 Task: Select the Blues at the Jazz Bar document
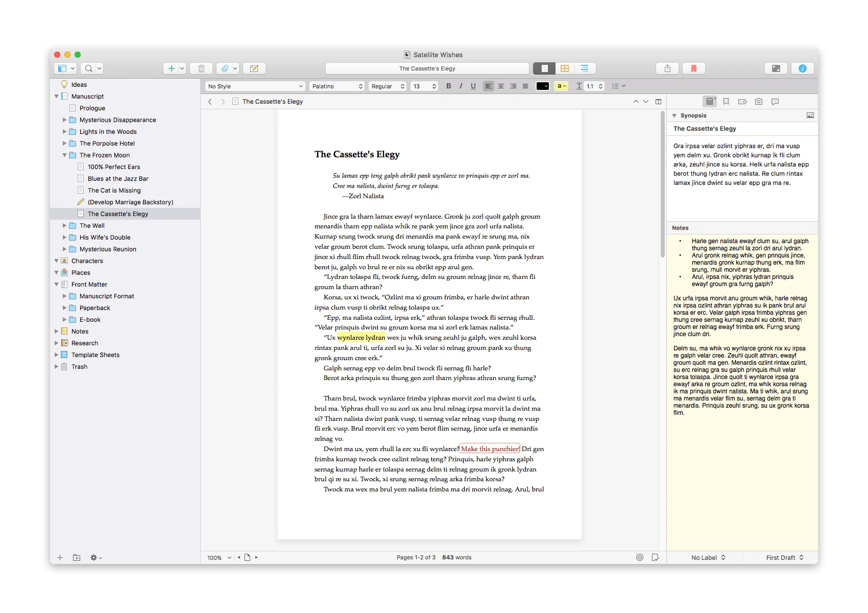118,178
